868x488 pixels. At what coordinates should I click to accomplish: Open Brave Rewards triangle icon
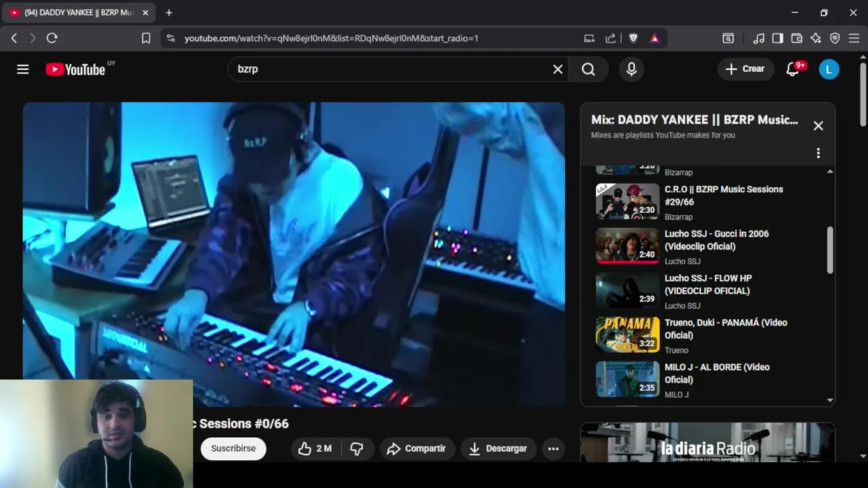click(x=654, y=39)
